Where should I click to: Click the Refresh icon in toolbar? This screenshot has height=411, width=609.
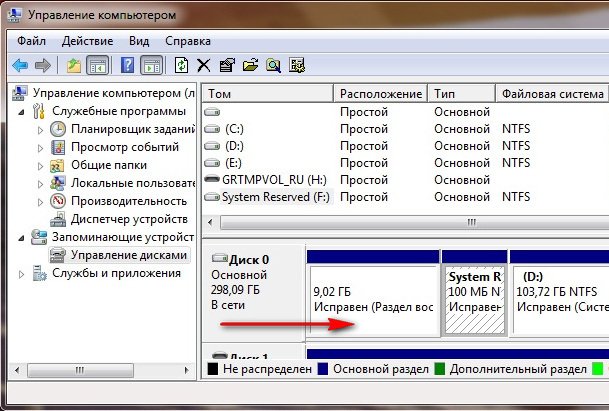(181, 65)
